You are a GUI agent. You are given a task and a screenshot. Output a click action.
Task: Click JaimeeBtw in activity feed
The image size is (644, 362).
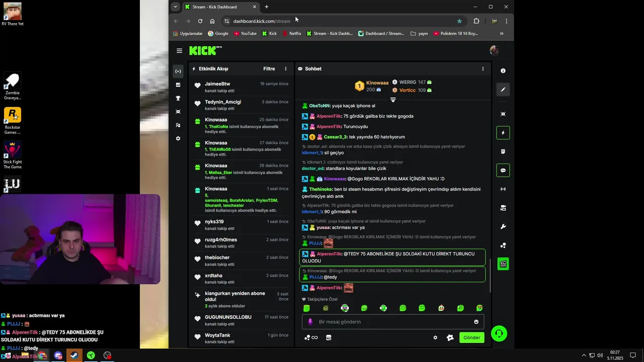pyautogui.click(x=217, y=84)
